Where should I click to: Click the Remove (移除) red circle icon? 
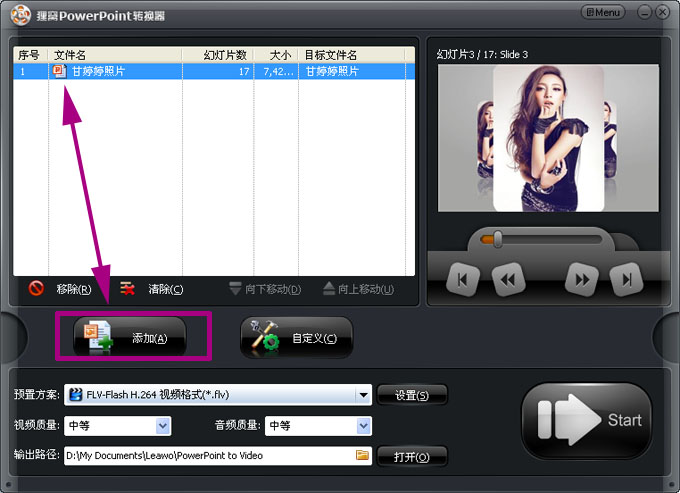point(36,289)
